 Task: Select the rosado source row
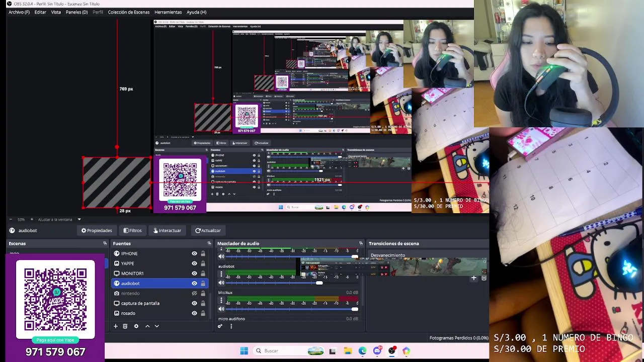159,313
